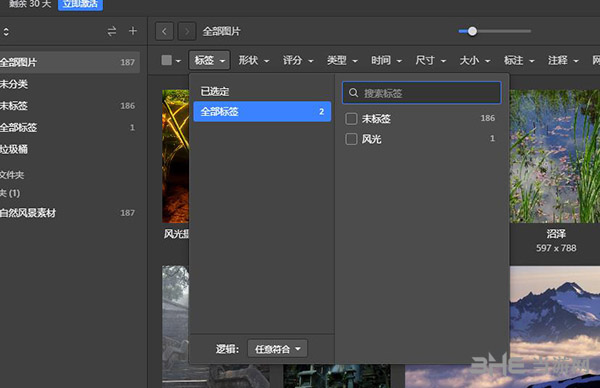Open the 评分 filter dropdown

pos(298,60)
